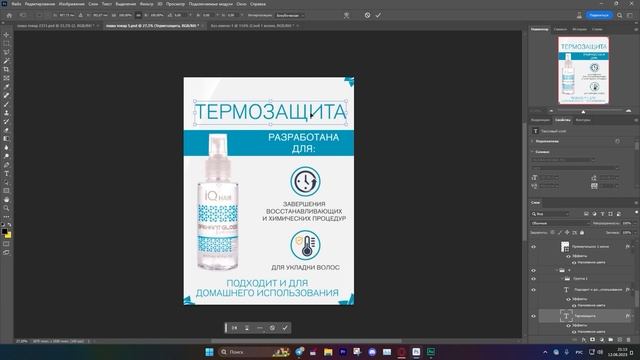
Task: Open the Opacity value dropdown in Layers
Action: tap(634, 223)
